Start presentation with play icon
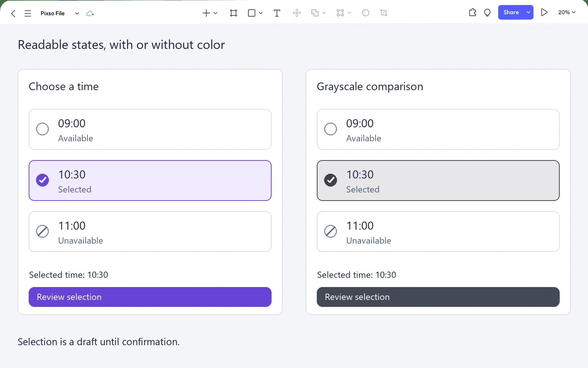This screenshot has height=368, width=588. [544, 13]
